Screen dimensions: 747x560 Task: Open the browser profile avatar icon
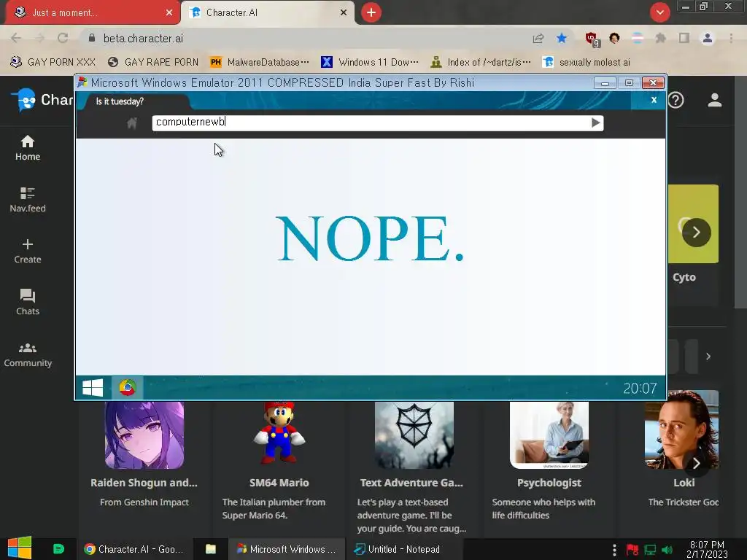708,38
